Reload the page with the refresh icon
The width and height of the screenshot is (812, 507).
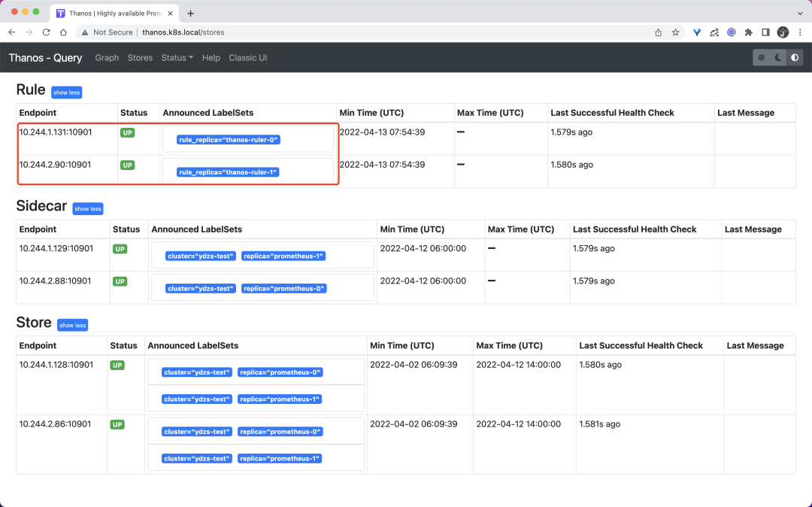tap(46, 32)
